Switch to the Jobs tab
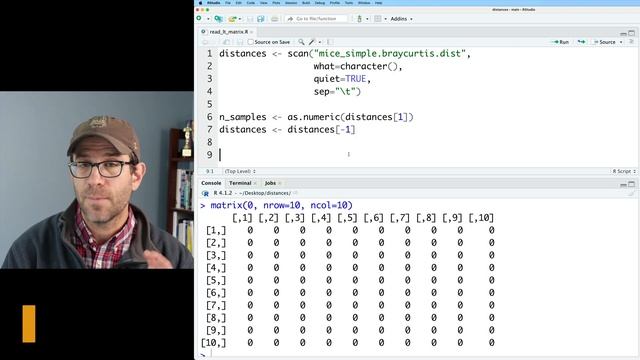The width and height of the screenshot is (640, 360). pos(270,183)
